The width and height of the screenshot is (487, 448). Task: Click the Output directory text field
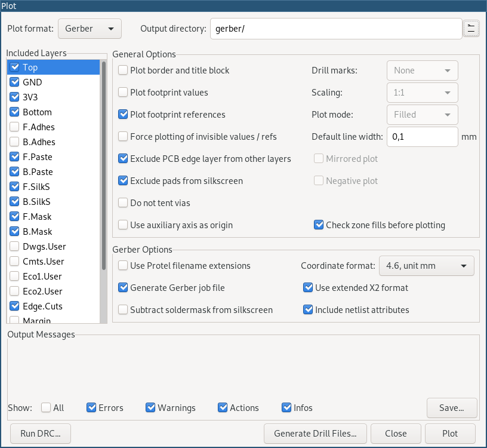pyautogui.click(x=336, y=29)
